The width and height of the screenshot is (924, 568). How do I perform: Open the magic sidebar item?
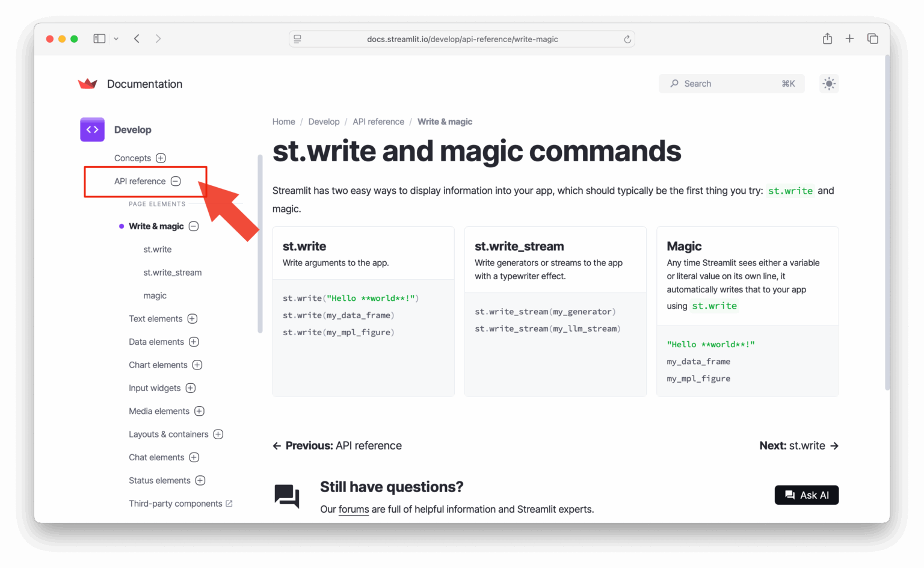pyautogui.click(x=155, y=295)
